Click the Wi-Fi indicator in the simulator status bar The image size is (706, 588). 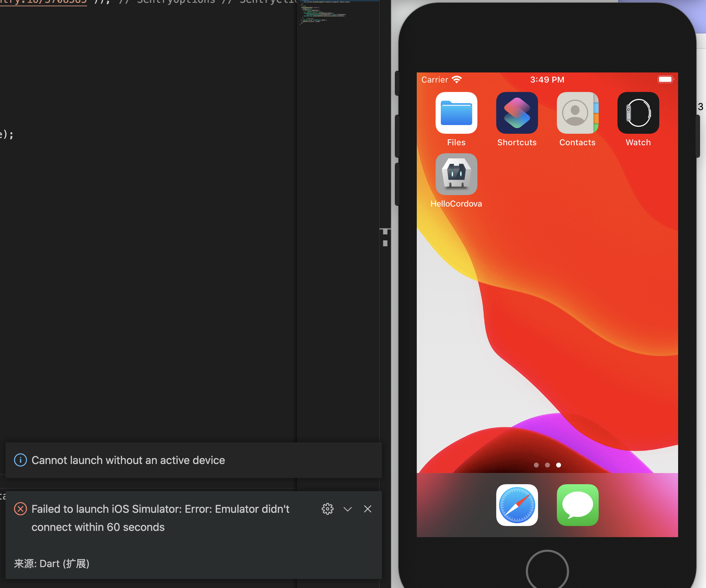click(457, 79)
